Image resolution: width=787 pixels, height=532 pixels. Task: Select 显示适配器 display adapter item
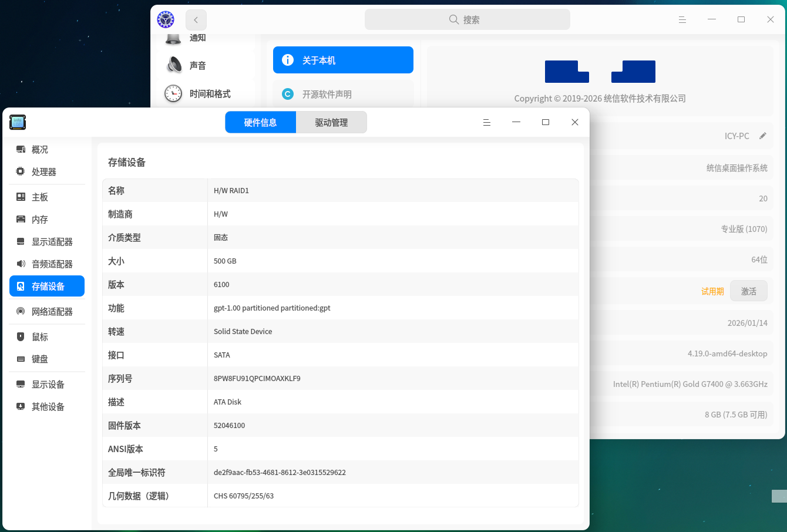click(47, 242)
